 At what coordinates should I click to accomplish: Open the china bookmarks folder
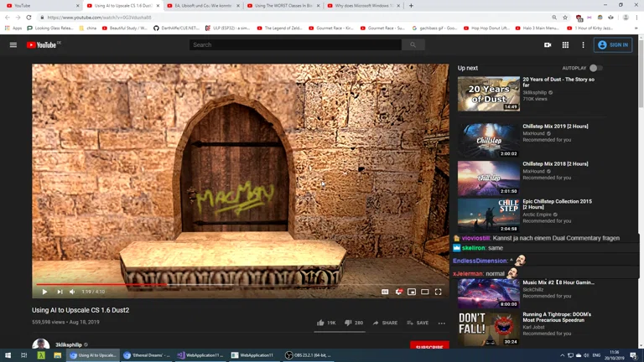pyautogui.click(x=88, y=28)
